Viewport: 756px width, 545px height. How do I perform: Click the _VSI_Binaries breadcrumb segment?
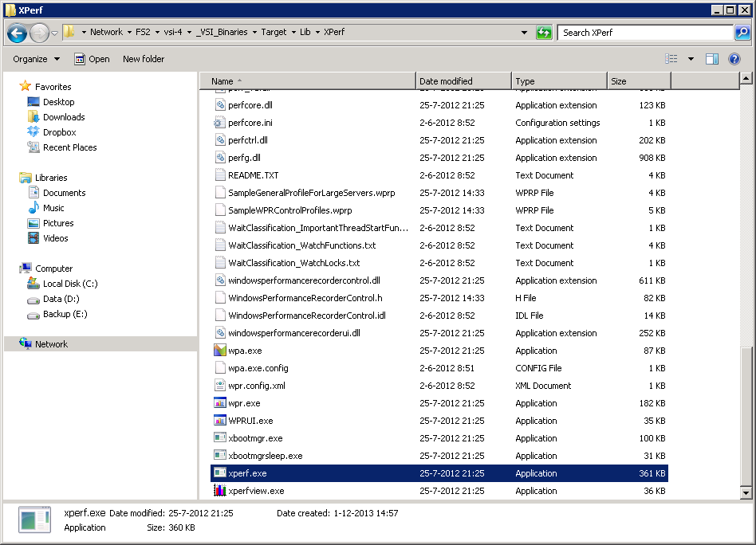222,33
